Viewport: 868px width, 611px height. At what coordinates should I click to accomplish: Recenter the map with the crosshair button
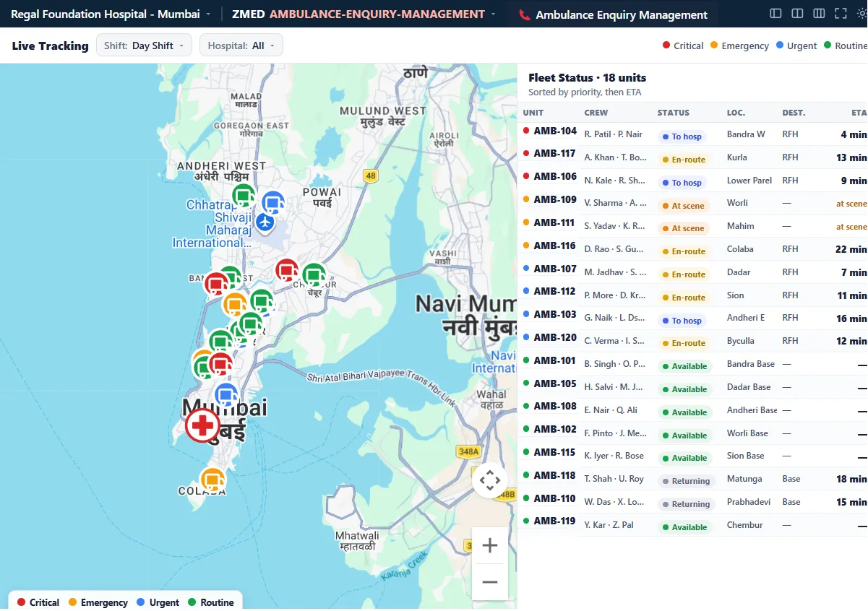click(490, 480)
